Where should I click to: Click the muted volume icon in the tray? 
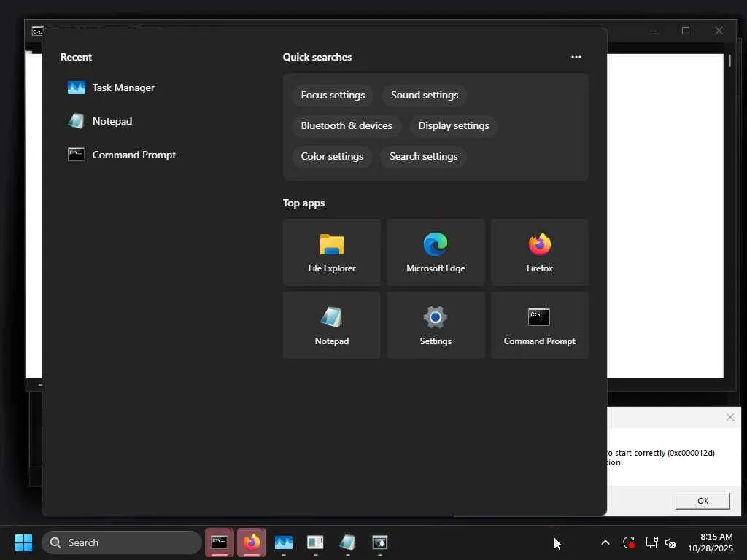(x=670, y=542)
